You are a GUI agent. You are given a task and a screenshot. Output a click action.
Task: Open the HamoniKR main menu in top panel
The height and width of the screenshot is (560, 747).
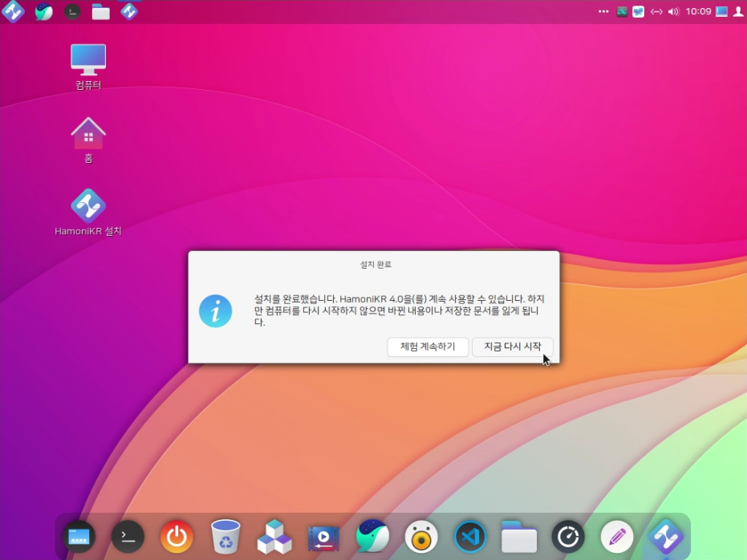(13, 12)
